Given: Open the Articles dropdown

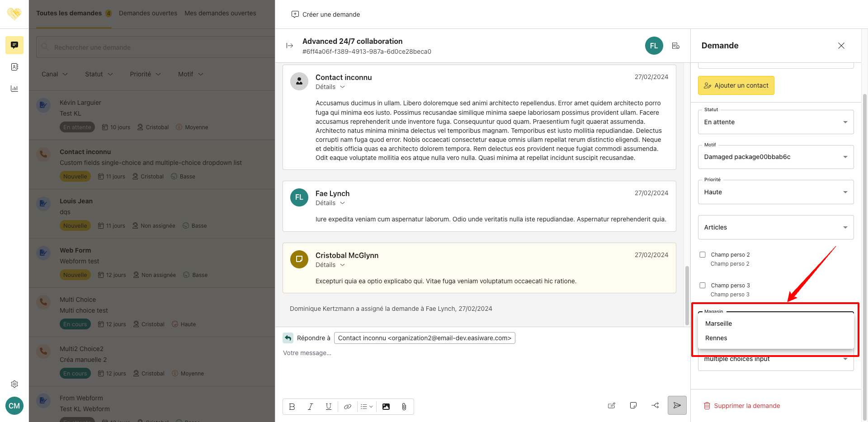Looking at the screenshot, I should (775, 228).
